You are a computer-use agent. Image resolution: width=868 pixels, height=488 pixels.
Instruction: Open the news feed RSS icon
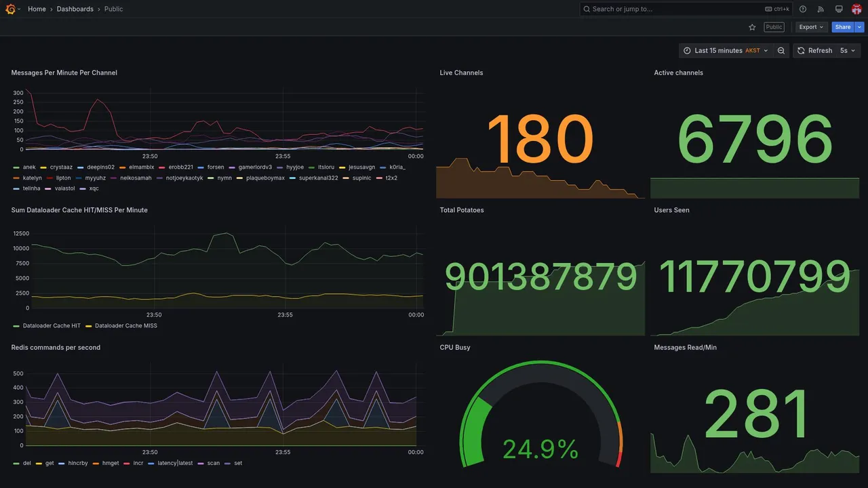point(821,9)
